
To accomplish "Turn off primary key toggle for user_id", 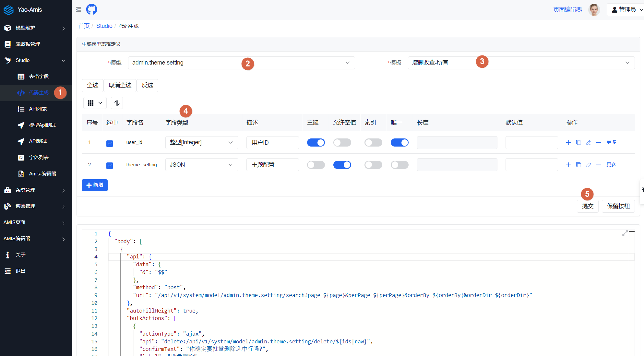I will [316, 142].
